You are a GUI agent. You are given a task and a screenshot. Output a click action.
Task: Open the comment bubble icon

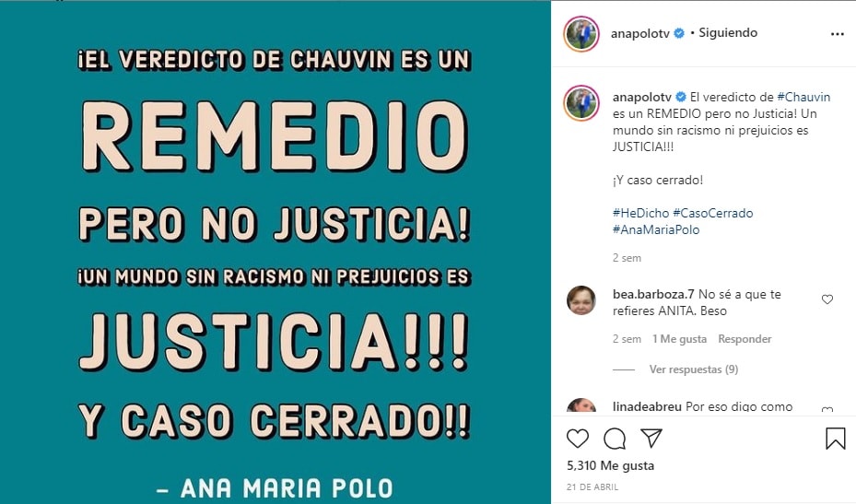point(615,439)
